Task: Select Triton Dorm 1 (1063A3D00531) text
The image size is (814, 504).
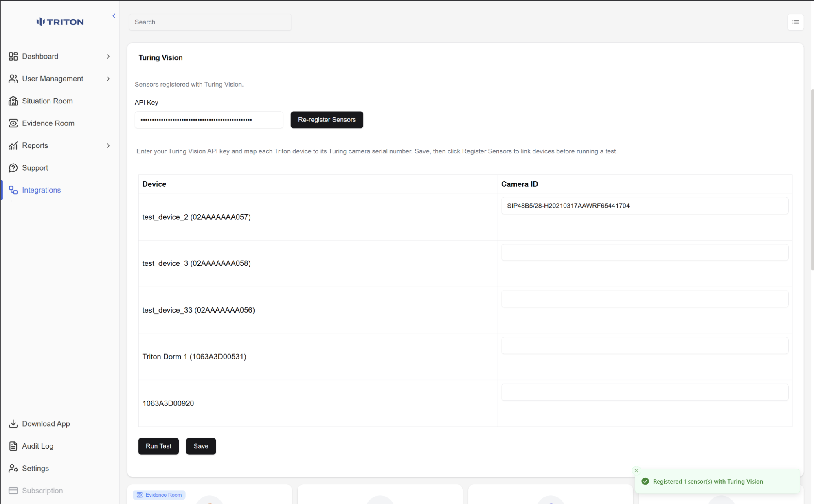Action: pos(194,357)
